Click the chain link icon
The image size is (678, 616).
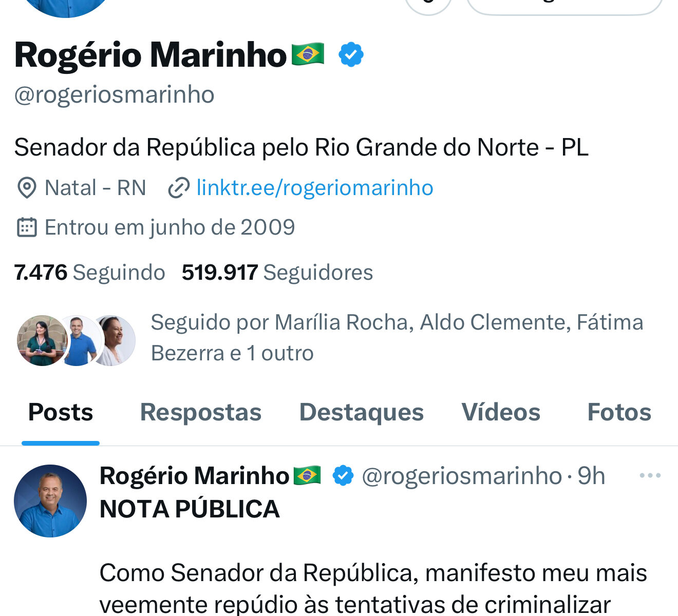tap(179, 188)
